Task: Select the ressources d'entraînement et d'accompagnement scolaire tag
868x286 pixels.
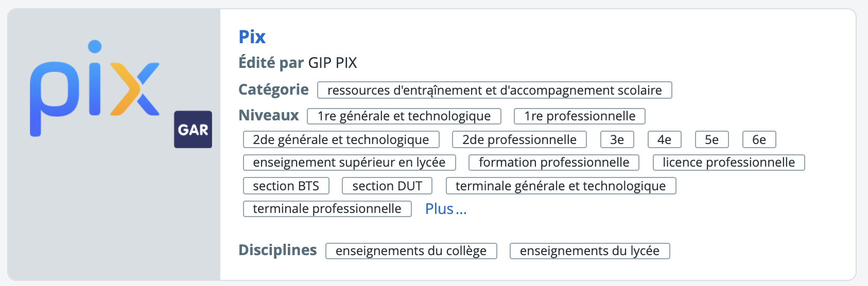Action: pyautogui.click(x=495, y=90)
